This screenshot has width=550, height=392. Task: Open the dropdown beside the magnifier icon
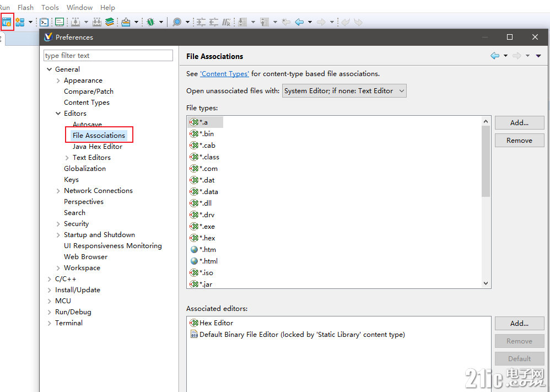coord(187,22)
